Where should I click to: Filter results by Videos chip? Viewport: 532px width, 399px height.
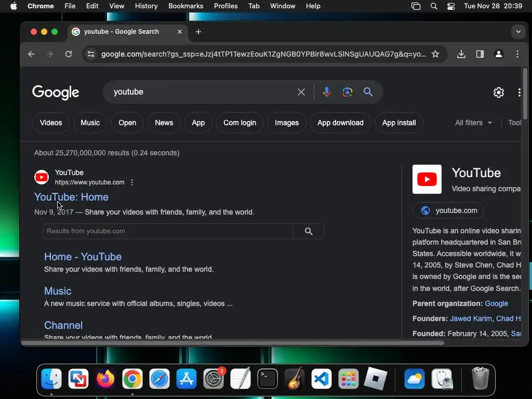(x=51, y=123)
